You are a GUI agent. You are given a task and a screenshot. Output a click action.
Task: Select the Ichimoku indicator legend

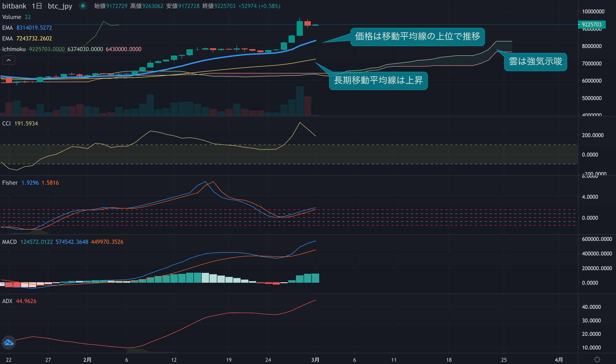pyautogui.click(x=14, y=49)
